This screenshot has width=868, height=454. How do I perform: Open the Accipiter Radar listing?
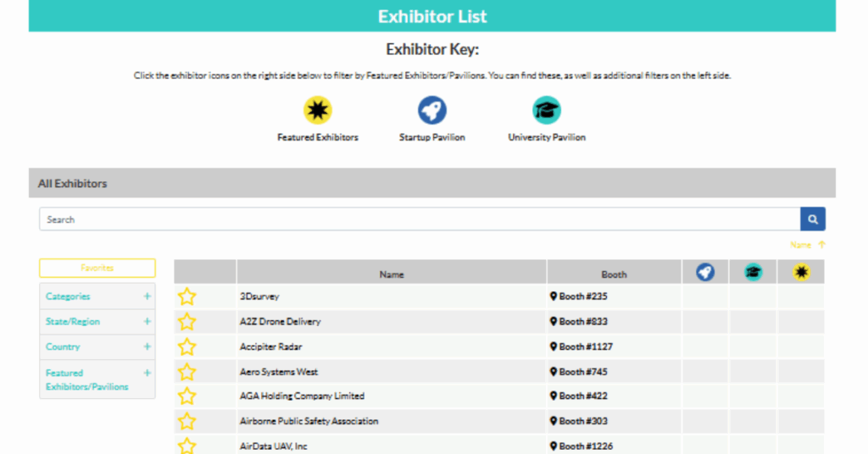[x=270, y=346]
